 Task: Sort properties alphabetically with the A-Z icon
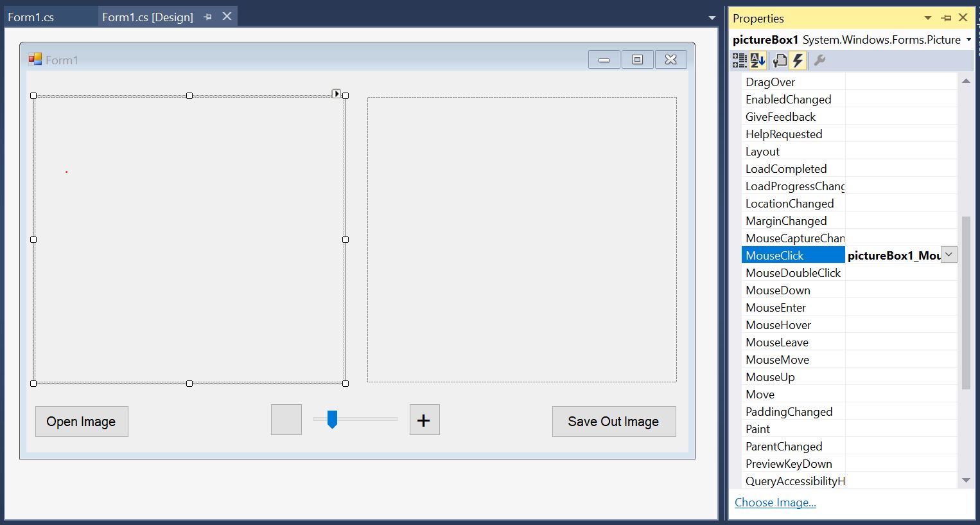757,60
